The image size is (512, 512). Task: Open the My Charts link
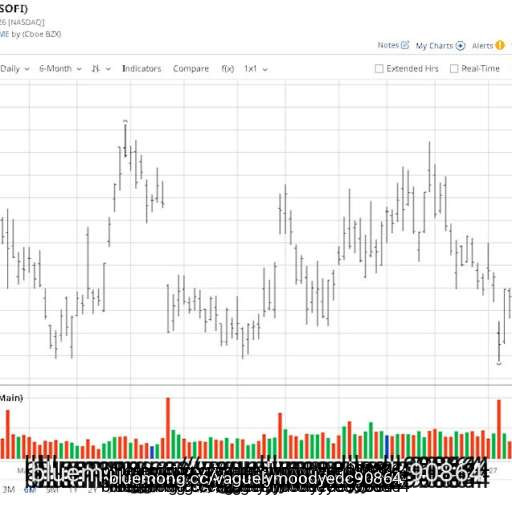[x=434, y=46]
